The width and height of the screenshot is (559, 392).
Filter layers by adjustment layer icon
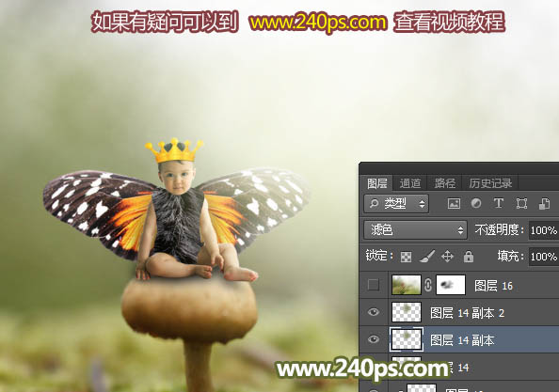[x=476, y=204]
